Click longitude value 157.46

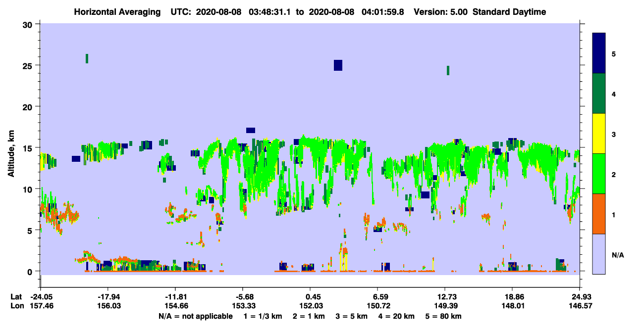click(x=42, y=306)
